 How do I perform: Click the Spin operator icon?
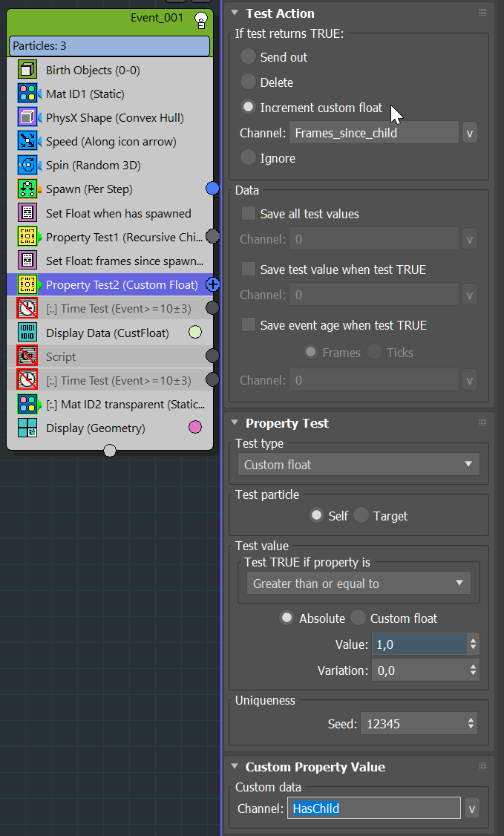click(x=27, y=166)
